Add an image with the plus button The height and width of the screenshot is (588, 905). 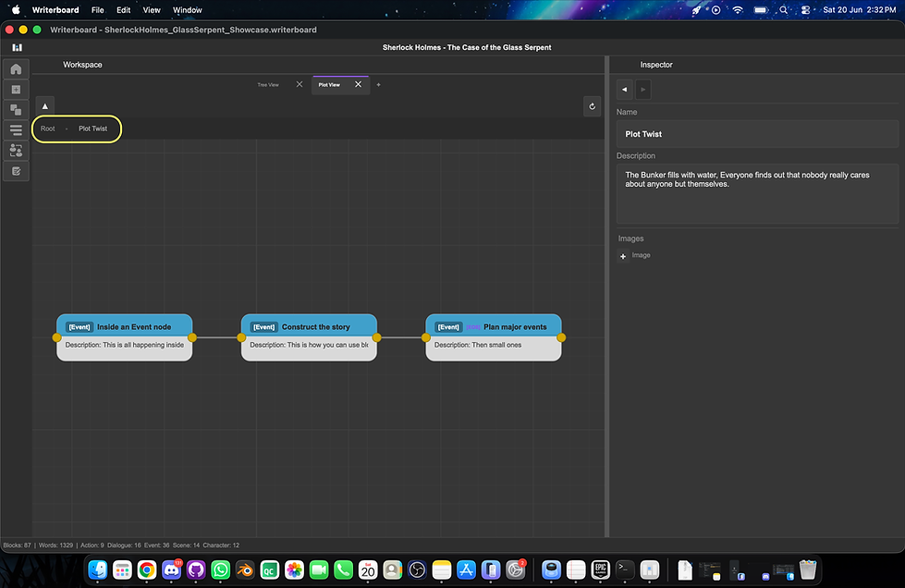pos(623,255)
